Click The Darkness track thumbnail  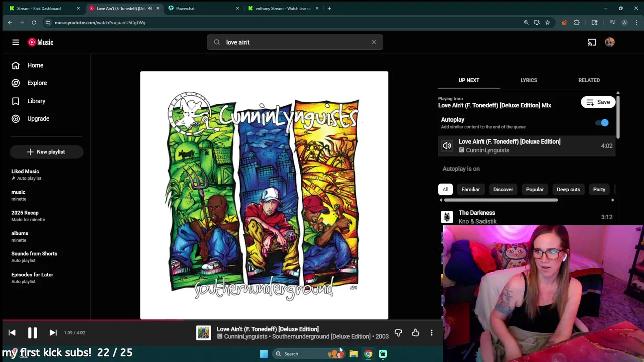[x=447, y=217]
